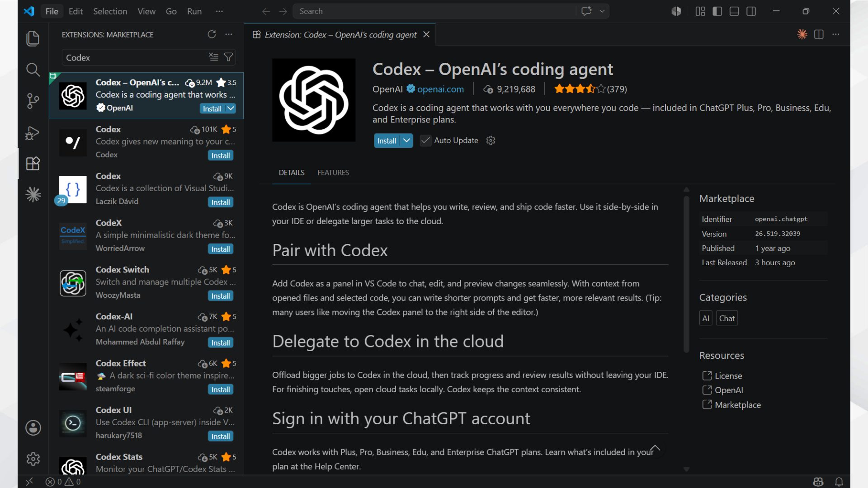Toggle the Auto Update checkbox
The width and height of the screenshot is (868, 488).
(425, 141)
